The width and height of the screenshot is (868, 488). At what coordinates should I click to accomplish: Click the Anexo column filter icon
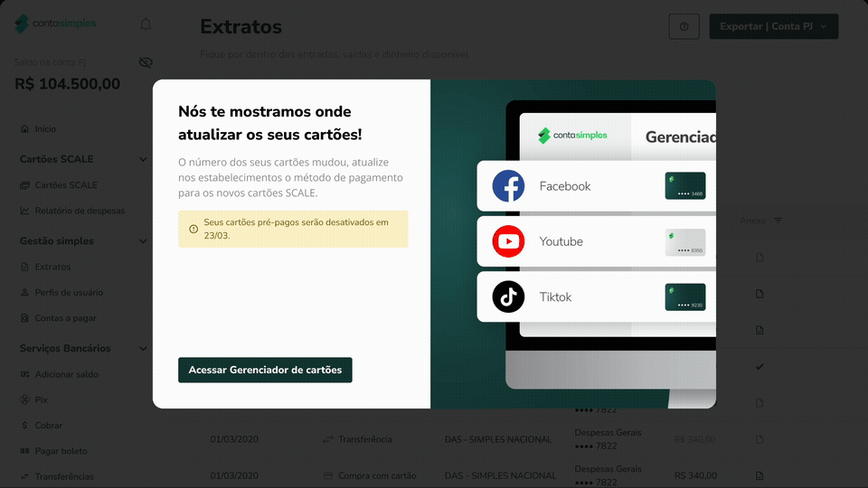[x=778, y=221]
